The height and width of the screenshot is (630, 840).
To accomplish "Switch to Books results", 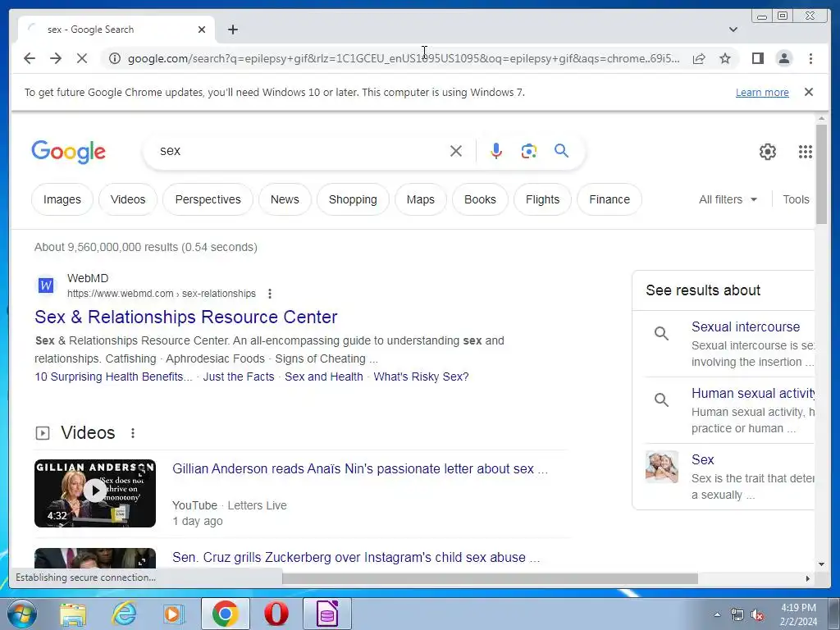I will click(x=480, y=199).
